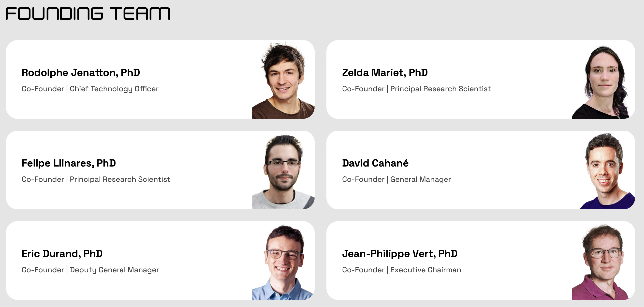Select the Chief Technology Officer title text
Screen dimensions: 644x307
(114, 89)
